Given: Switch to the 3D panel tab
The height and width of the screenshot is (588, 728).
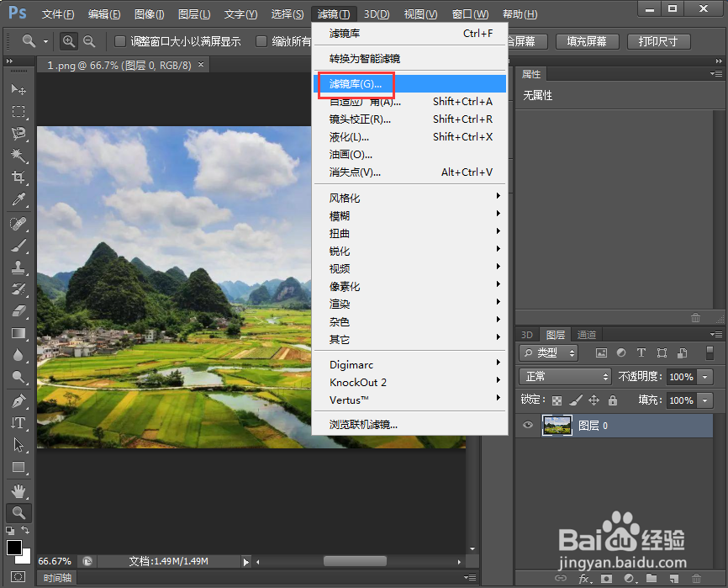Looking at the screenshot, I should tap(526, 335).
